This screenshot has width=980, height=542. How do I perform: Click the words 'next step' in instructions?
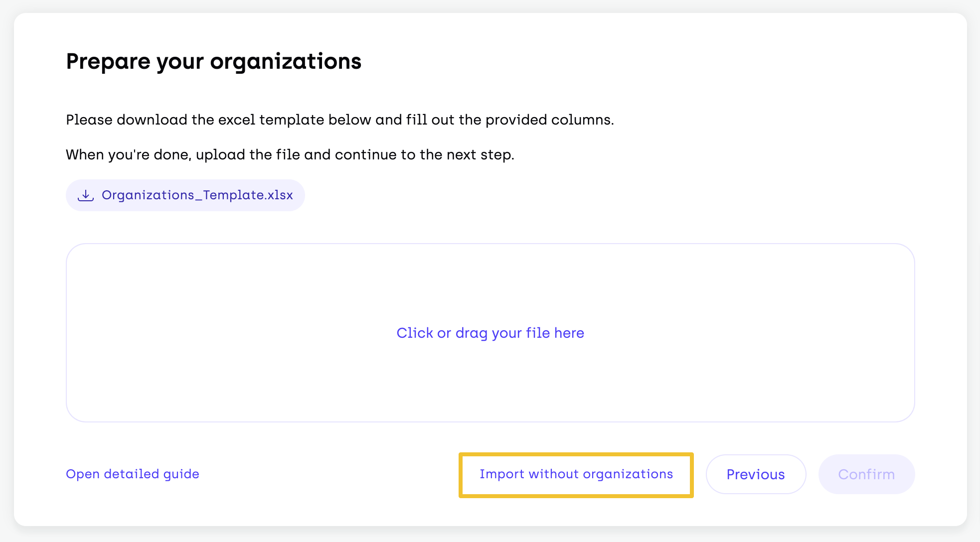coord(480,154)
